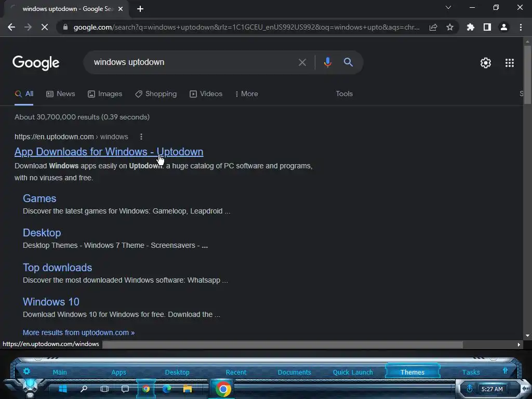Click the forward navigation arrow
Image resolution: width=532 pixels, height=399 pixels.
tap(28, 27)
